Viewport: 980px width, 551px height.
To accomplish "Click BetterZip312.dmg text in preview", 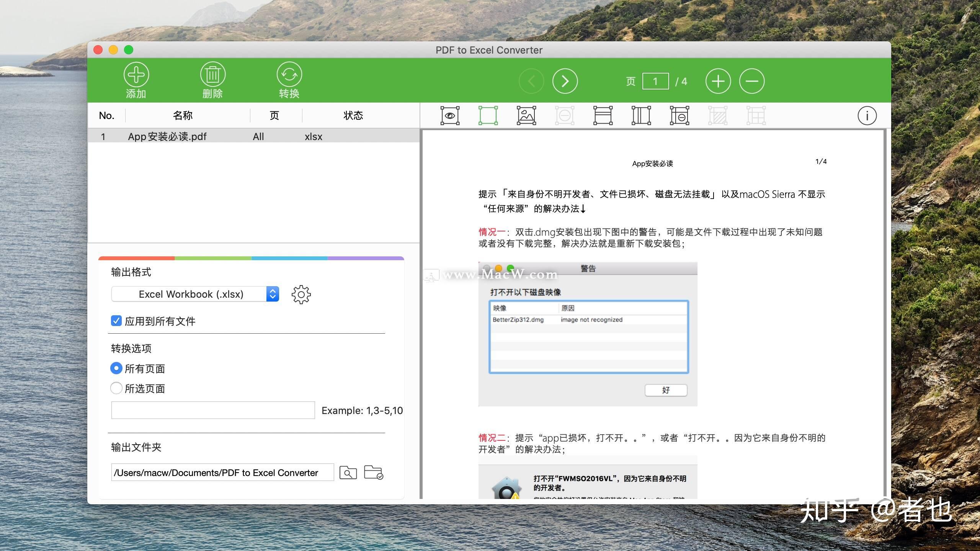I will (x=518, y=320).
